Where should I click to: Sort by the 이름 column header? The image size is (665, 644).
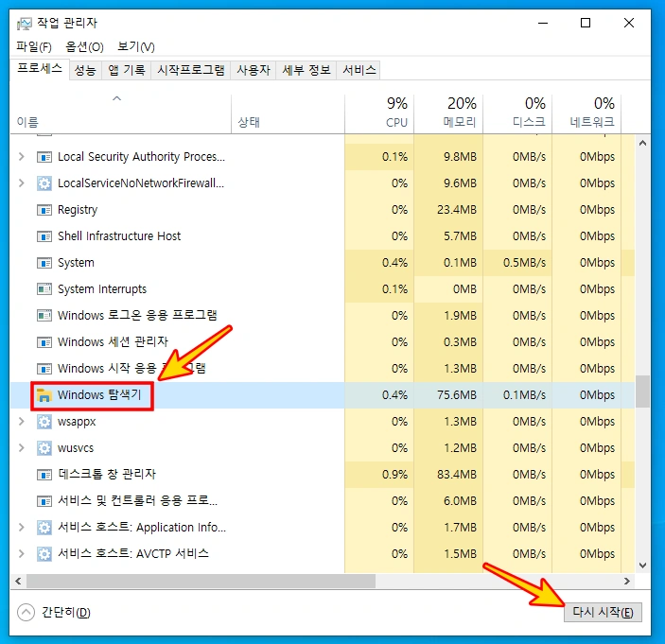coord(121,113)
